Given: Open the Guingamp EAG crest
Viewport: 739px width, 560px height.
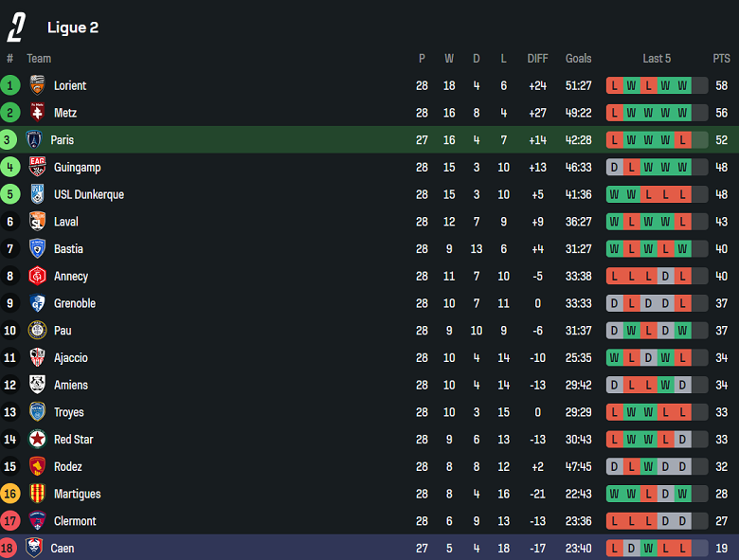Looking at the screenshot, I should (x=37, y=167).
